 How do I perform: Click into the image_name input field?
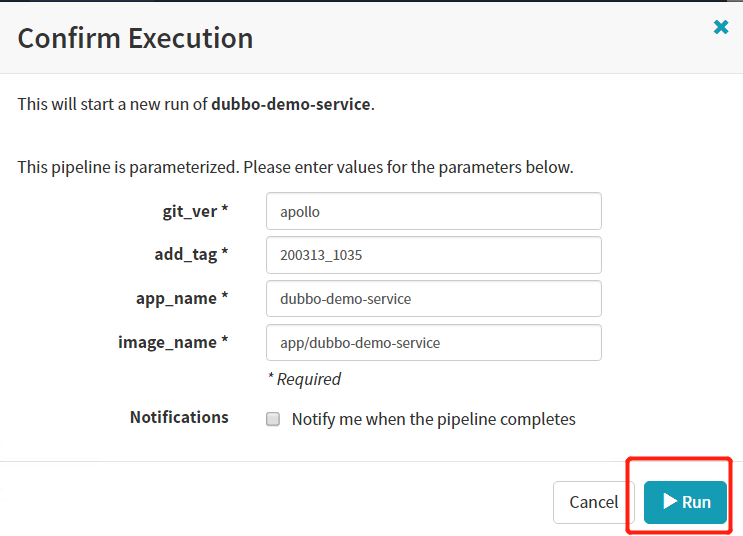click(433, 342)
